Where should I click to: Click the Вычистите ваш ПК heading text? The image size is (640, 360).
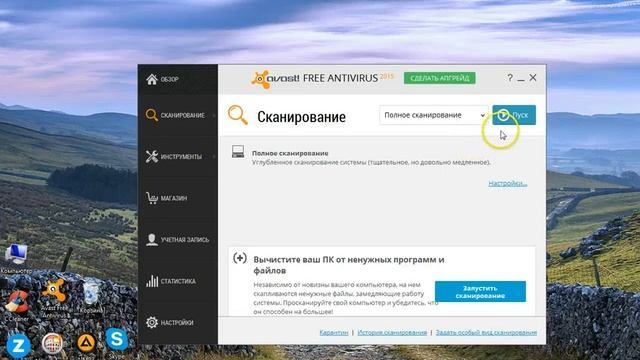pyautogui.click(x=349, y=265)
